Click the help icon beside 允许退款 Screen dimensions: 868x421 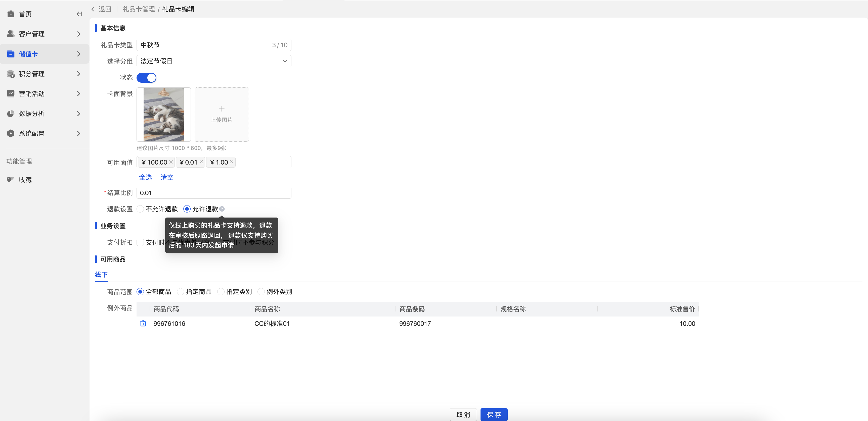click(222, 209)
